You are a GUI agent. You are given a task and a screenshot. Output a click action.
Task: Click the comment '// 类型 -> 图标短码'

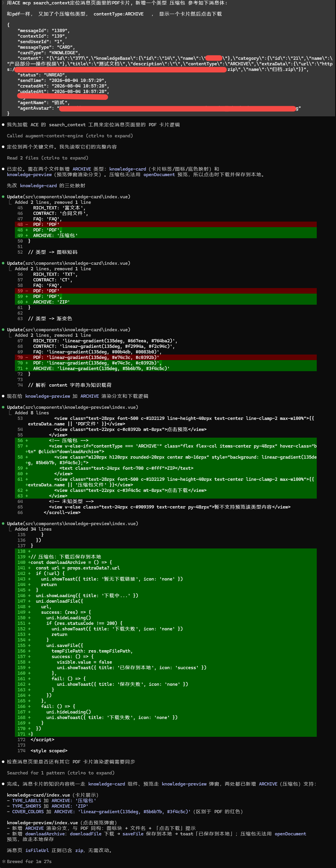click(52, 252)
